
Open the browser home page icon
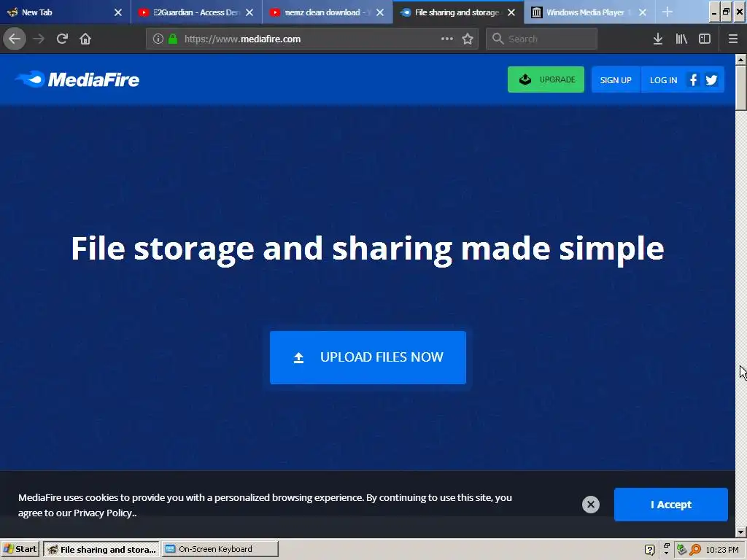tap(85, 39)
